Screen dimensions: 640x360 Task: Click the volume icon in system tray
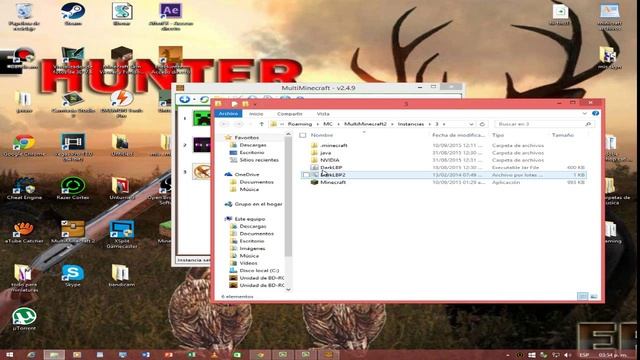[568, 355]
